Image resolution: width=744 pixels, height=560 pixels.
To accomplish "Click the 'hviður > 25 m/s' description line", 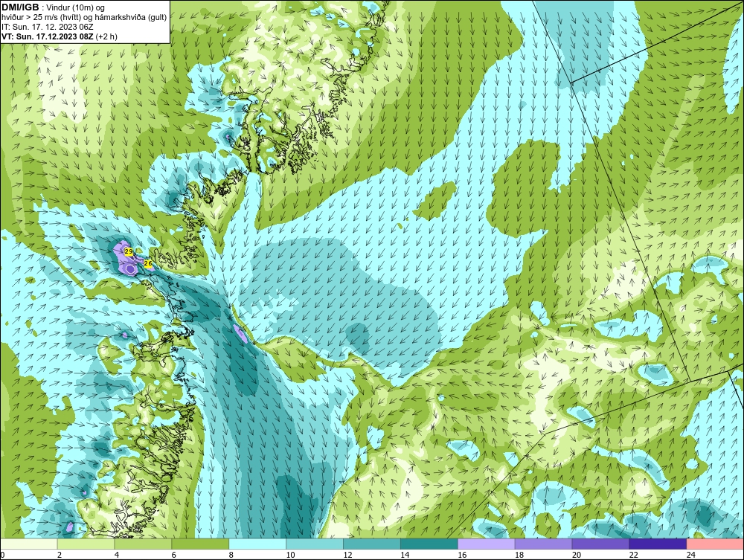I will point(84,18).
